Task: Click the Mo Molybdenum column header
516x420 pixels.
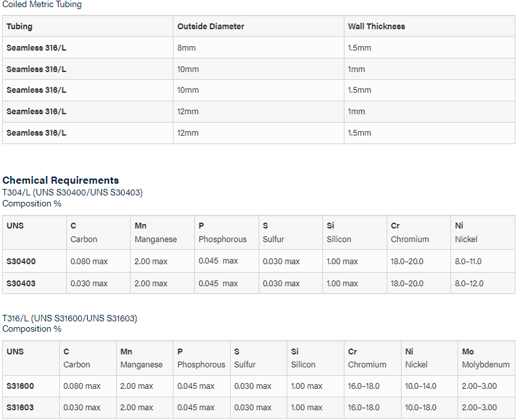Action: pyautogui.click(x=486, y=358)
